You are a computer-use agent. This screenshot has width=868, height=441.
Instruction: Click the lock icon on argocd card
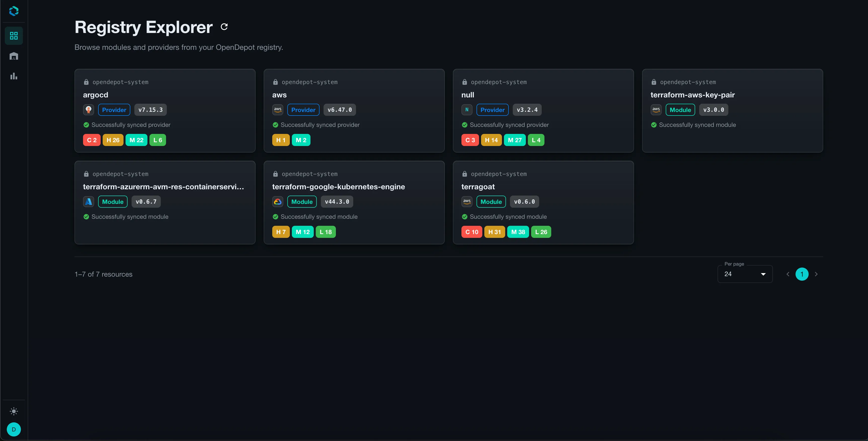coord(86,82)
